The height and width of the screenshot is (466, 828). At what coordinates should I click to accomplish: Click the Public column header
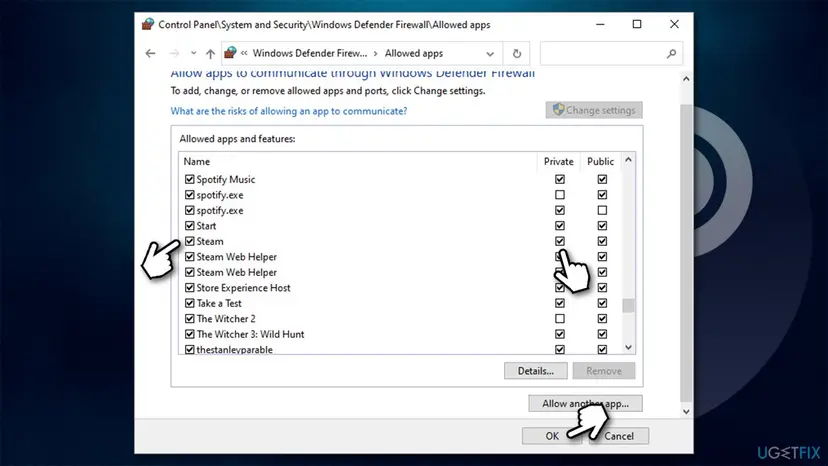tap(601, 162)
